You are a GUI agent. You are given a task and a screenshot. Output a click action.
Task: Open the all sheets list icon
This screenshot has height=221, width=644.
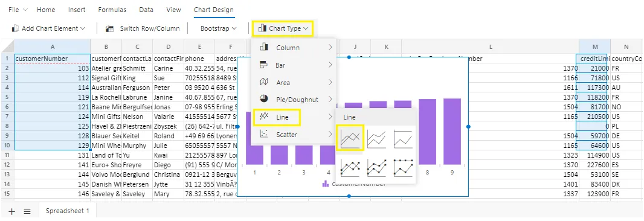[28, 211]
